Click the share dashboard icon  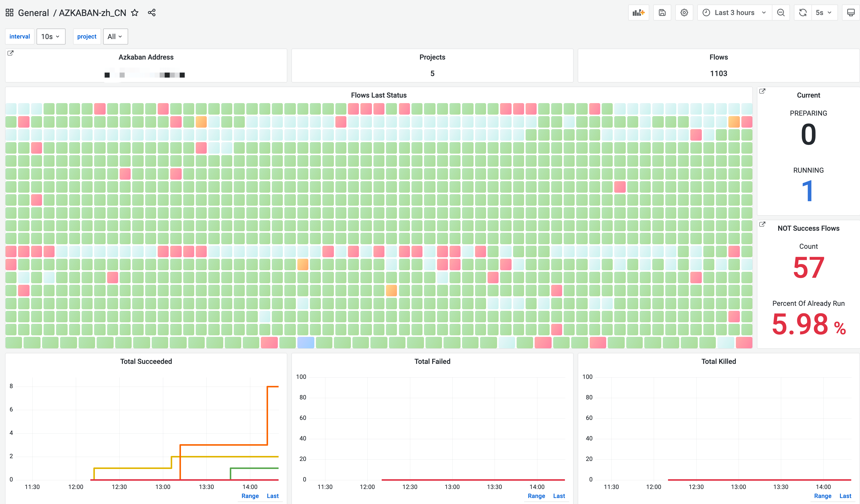point(151,13)
